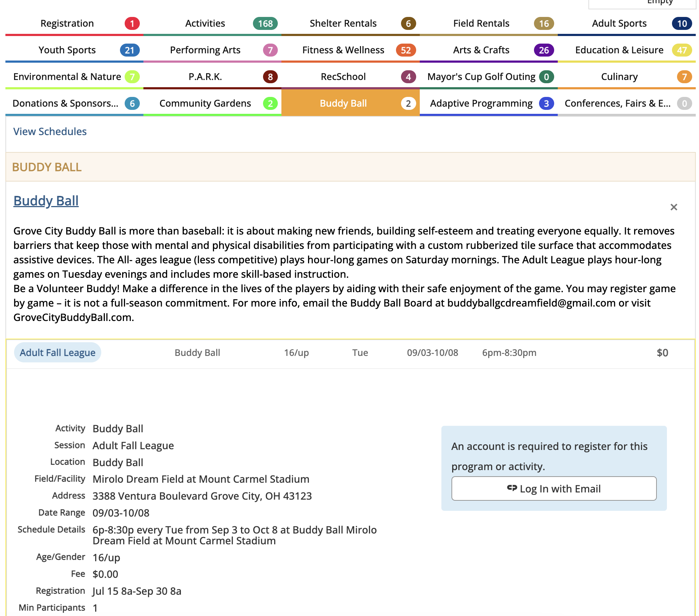Click Environmental & Nature green badge

click(132, 77)
